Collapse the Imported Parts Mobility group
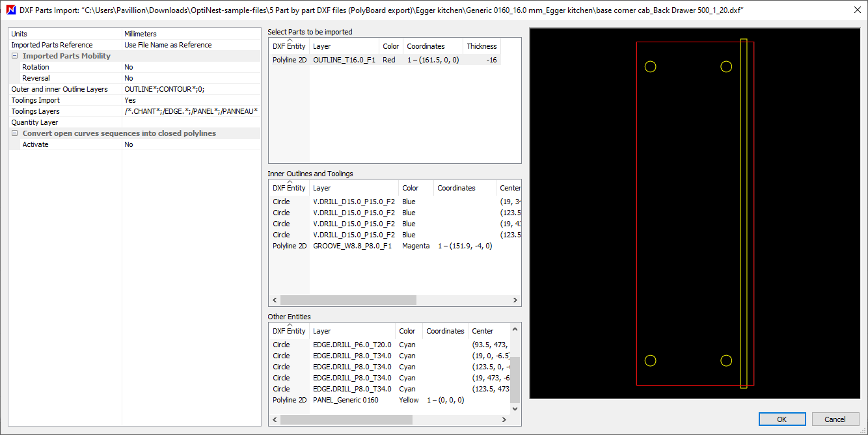 14,56
